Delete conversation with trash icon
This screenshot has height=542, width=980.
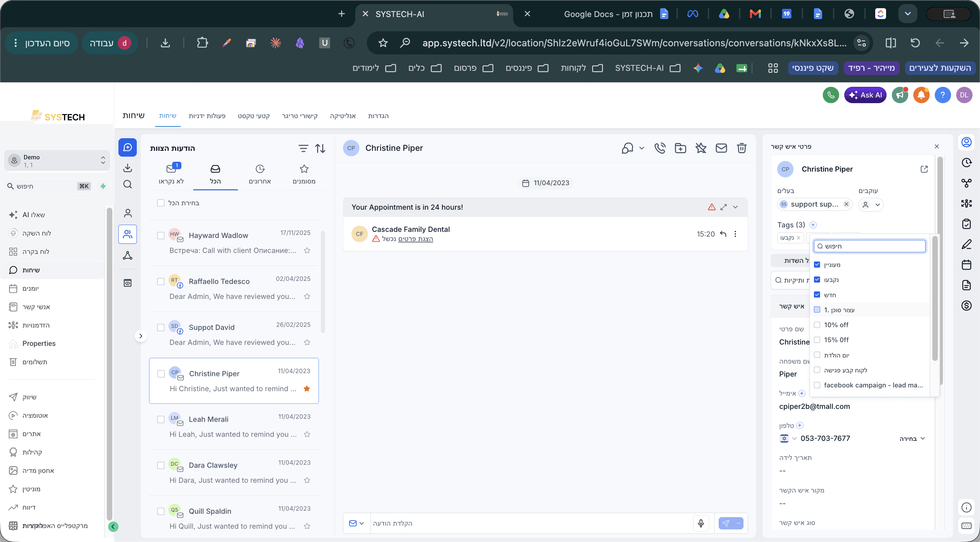coord(741,148)
